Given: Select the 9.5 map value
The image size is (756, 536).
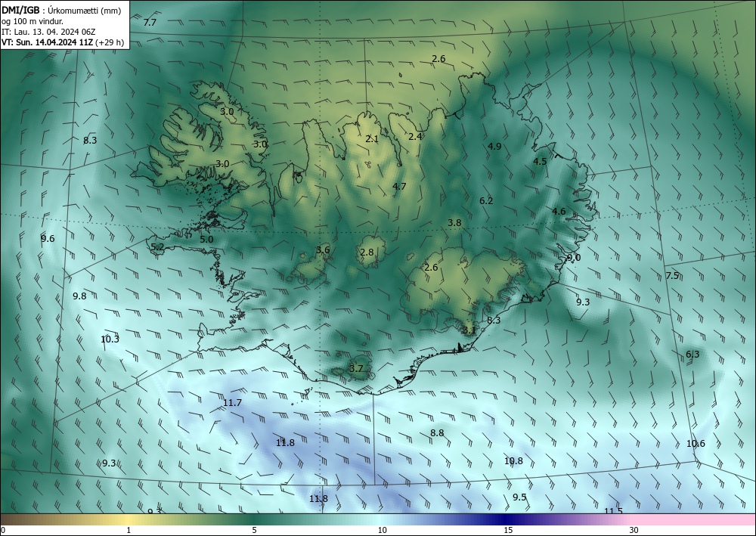Looking at the screenshot, I should (x=519, y=497).
